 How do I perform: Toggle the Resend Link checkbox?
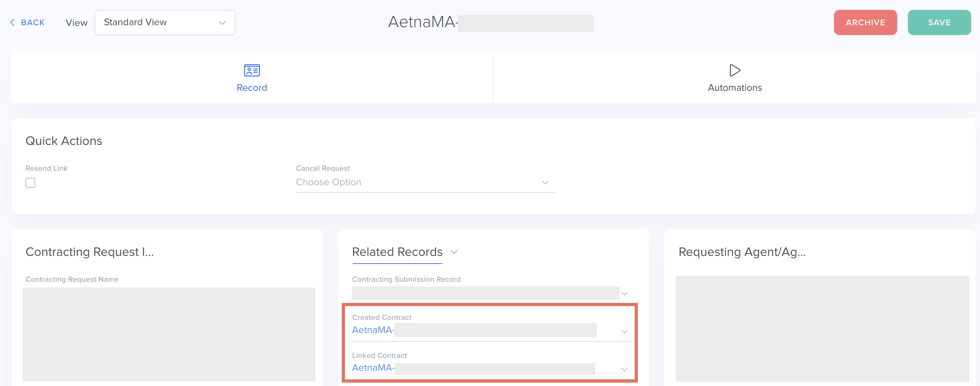[30, 183]
